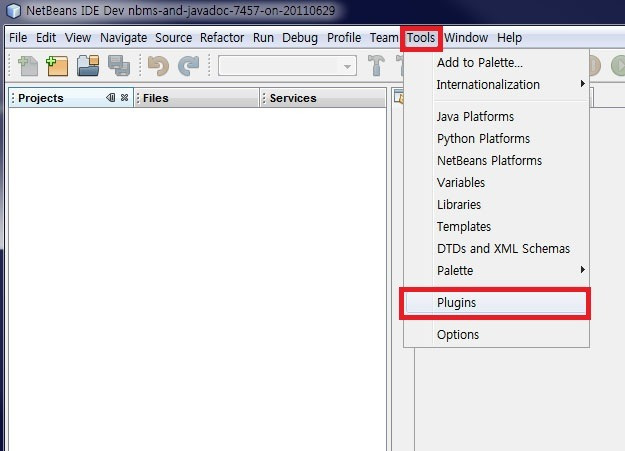Open the Debug menu

(x=300, y=38)
